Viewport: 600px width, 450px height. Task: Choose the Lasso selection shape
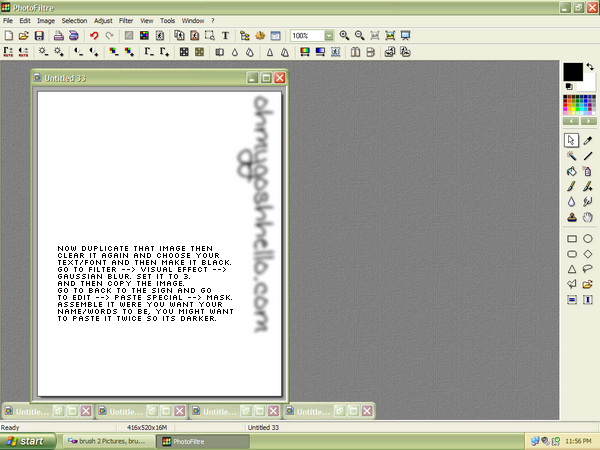click(588, 269)
